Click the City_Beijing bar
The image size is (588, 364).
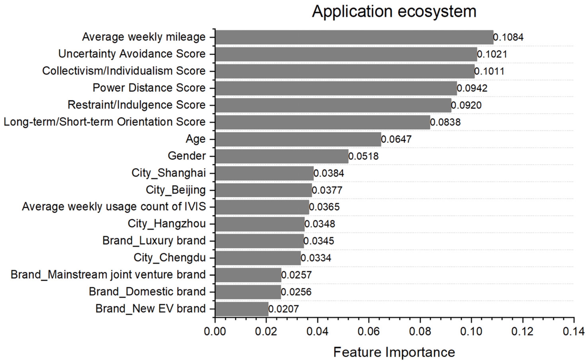pos(263,190)
